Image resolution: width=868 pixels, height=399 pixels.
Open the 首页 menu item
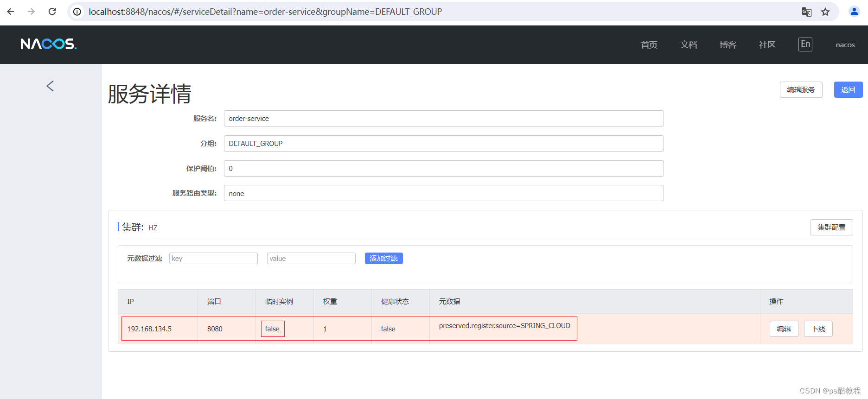click(649, 45)
